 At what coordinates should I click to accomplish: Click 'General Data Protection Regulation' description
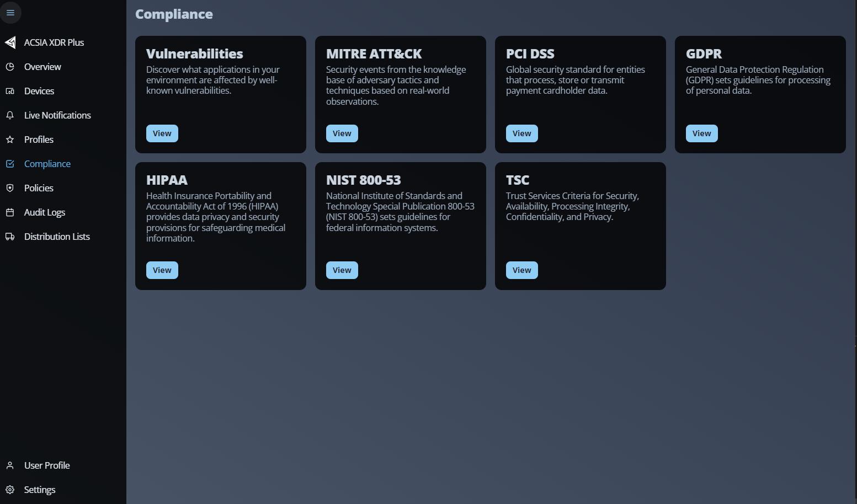coord(758,80)
